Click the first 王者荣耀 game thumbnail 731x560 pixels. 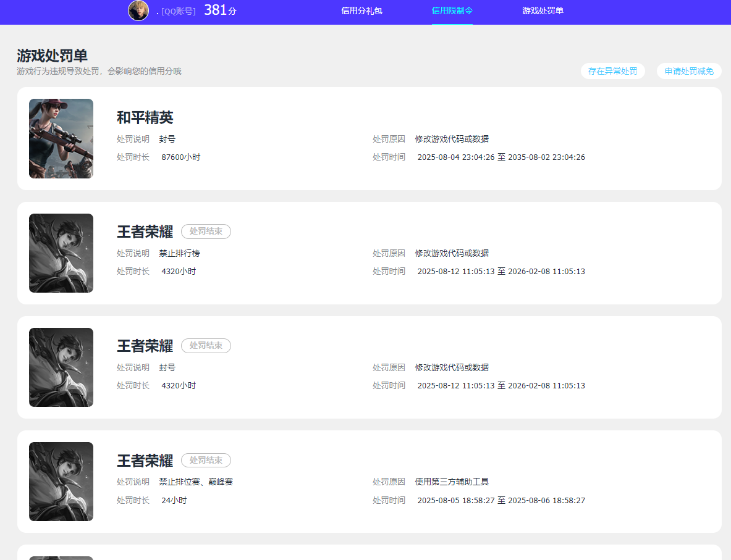tap(61, 253)
